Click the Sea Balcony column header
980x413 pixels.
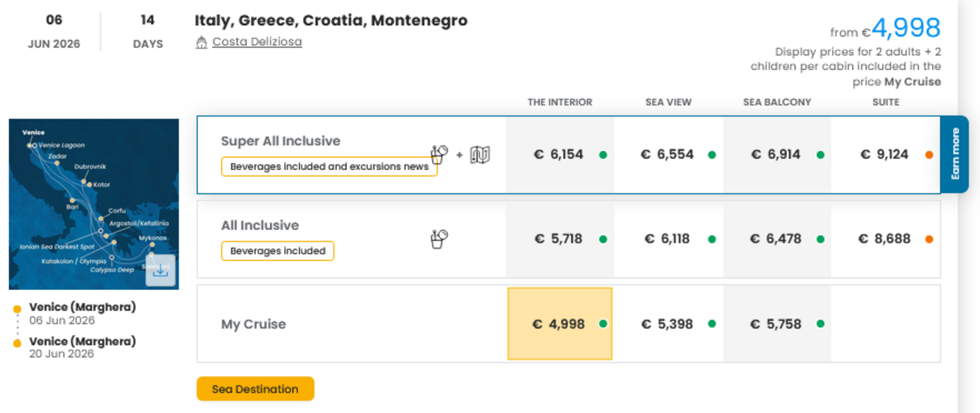point(776,102)
